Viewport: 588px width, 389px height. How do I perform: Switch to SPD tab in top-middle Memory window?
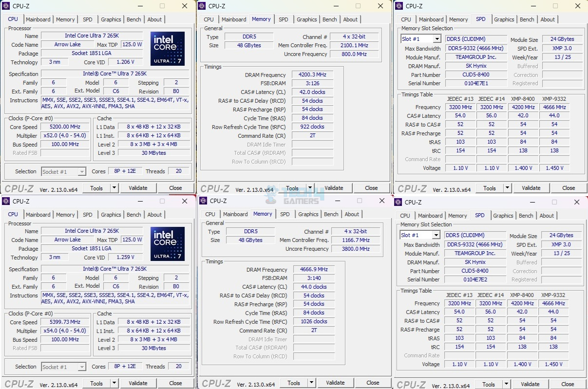click(284, 19)
